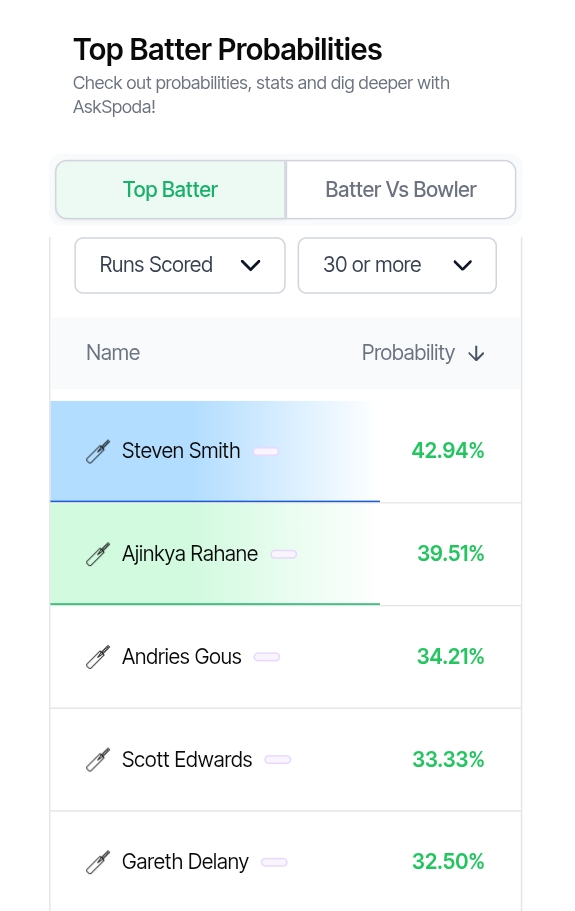Screen dimensions: 575x911
Task: Open Ajinkya Rahane's player entry
Action: click(190, 554)
